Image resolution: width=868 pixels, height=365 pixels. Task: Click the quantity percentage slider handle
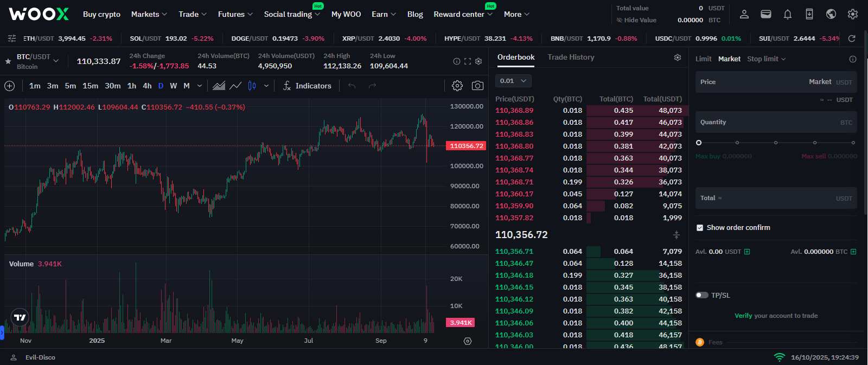click(699, 143)
